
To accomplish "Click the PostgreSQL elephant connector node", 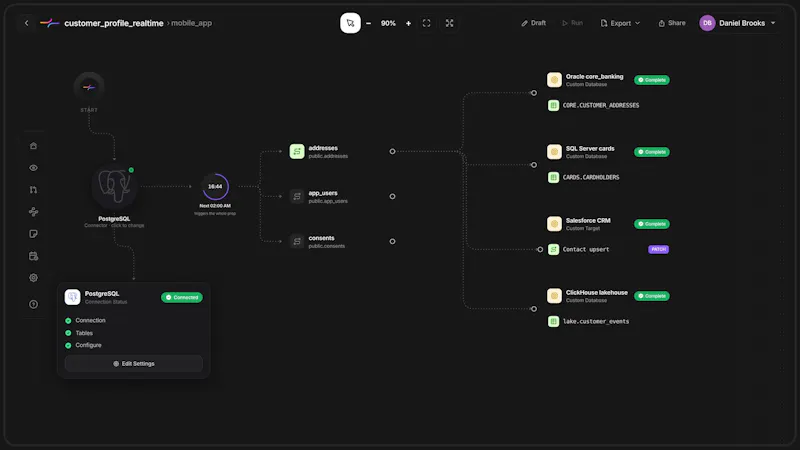I will tap(114, 186).
